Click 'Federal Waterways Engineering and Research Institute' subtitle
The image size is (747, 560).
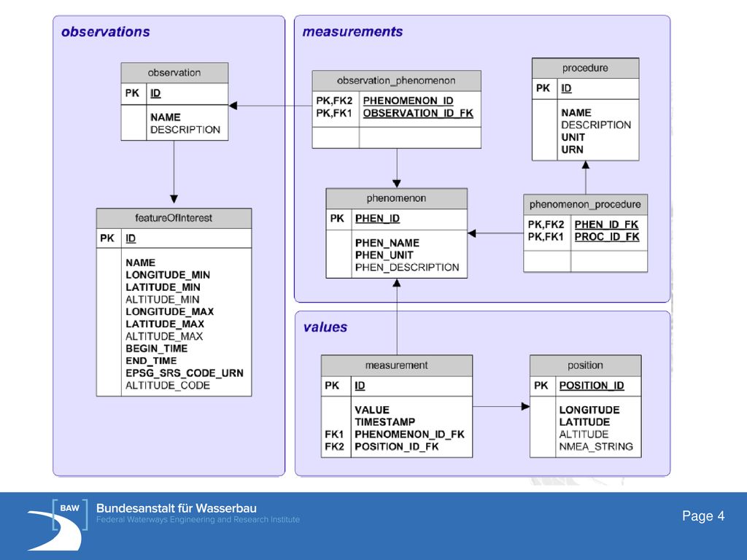coord(198,519)
